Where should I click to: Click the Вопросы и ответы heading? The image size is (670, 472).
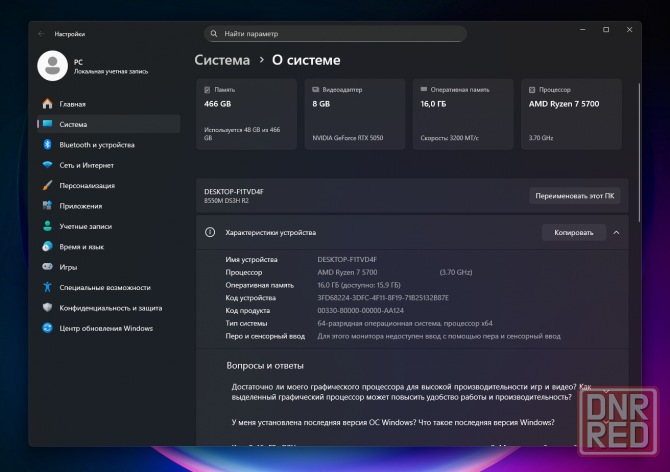tap(265, 366)
